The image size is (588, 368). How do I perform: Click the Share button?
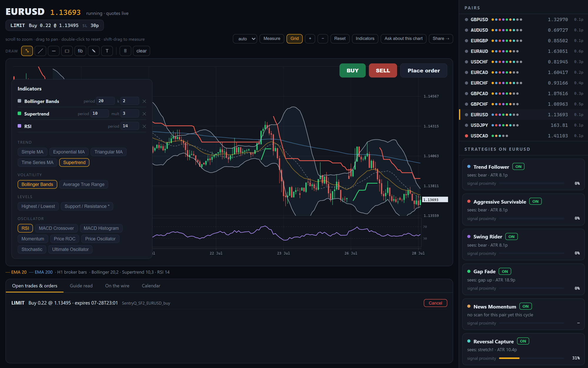(x=441, y=38)
